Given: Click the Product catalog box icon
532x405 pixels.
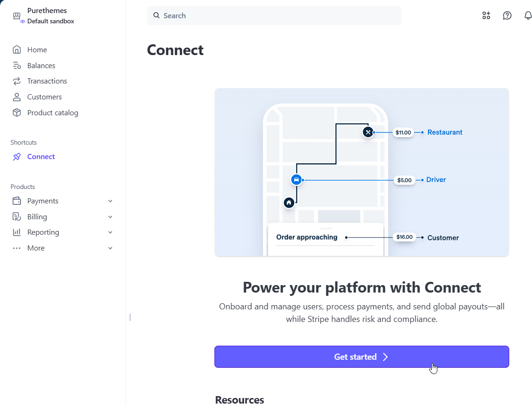Looking at the screenshot, I should (17, 113).
